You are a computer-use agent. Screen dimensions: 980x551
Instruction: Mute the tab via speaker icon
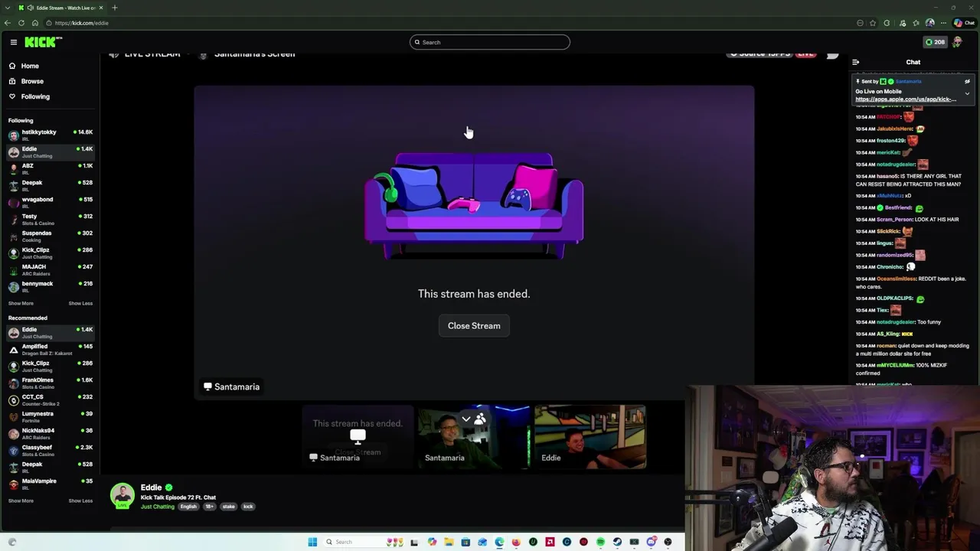coord(31,8)
